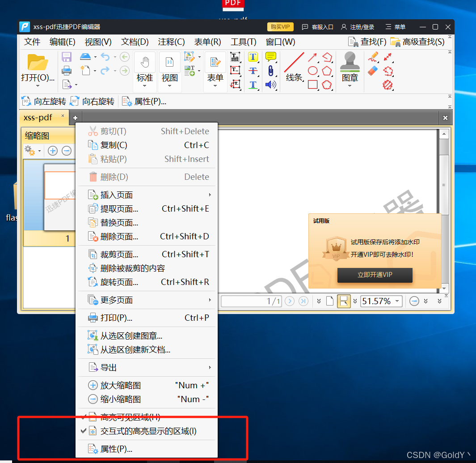
Task: Open the dropdown arrow under 打开(O)
Action: click(x=38, y=86)
